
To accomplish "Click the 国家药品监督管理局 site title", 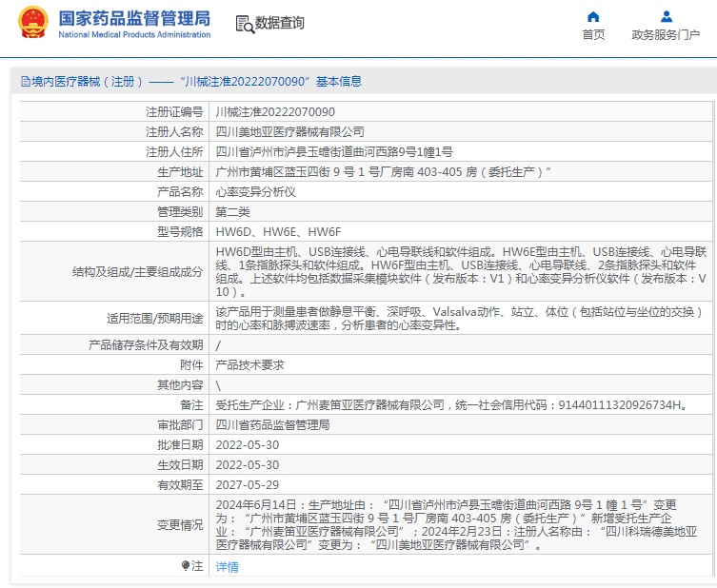I will tap(134, 19).
